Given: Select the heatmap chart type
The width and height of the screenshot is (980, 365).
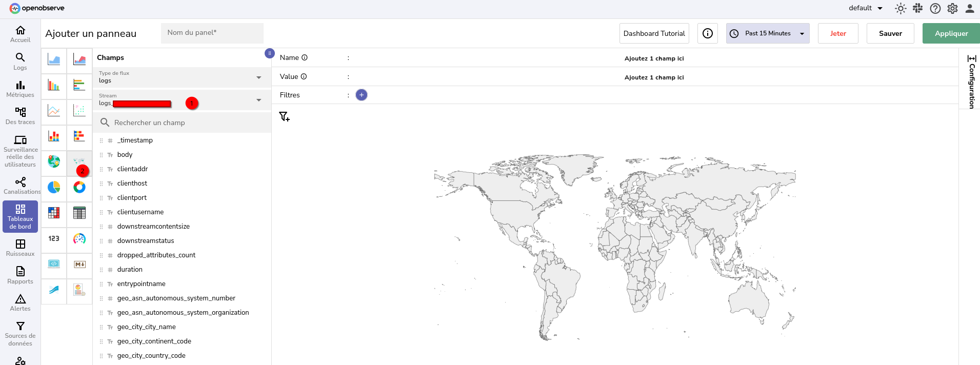Looking at the screenshot, I should click(x=54, y=213).
